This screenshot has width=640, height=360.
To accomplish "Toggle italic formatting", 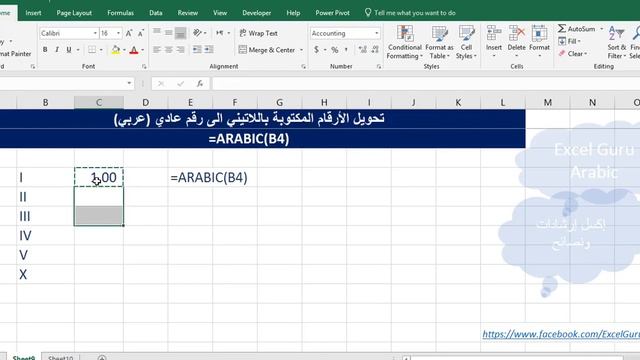I will coord(57,50).
